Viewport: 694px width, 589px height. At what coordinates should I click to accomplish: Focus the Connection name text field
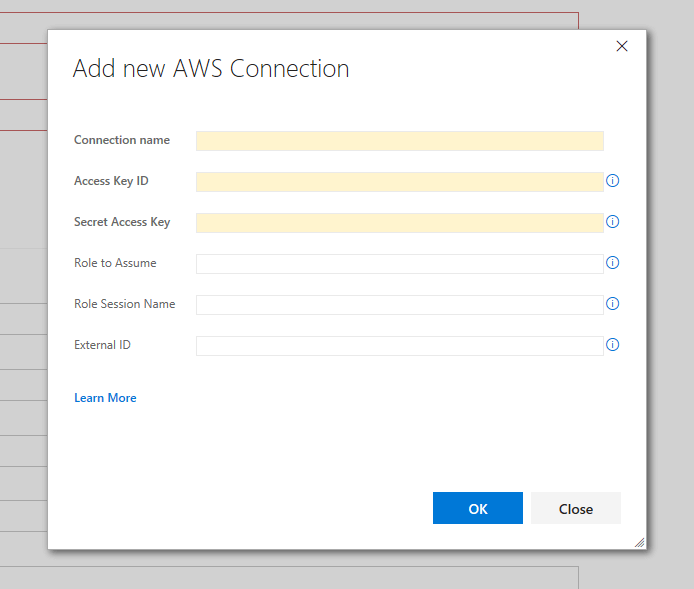point(399,141)
